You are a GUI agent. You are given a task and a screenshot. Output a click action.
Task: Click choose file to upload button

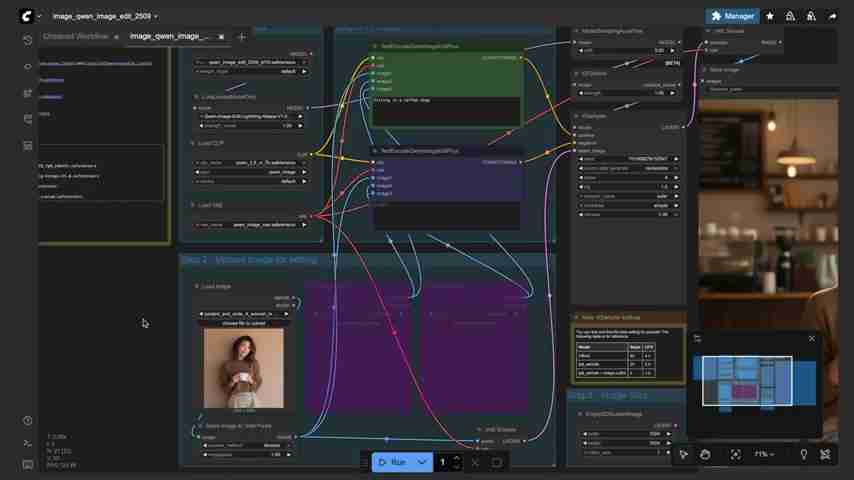tap(243, 323)
